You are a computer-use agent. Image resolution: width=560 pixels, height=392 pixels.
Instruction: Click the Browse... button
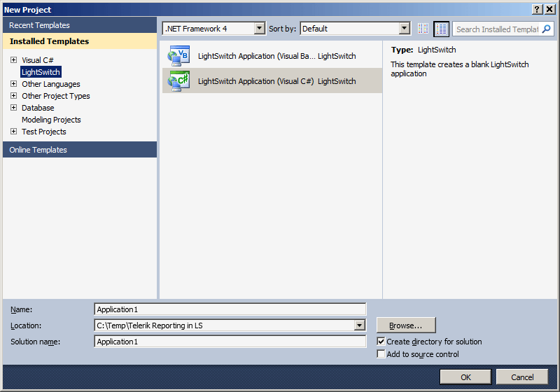pyautogui.click(x=406, y=325)
